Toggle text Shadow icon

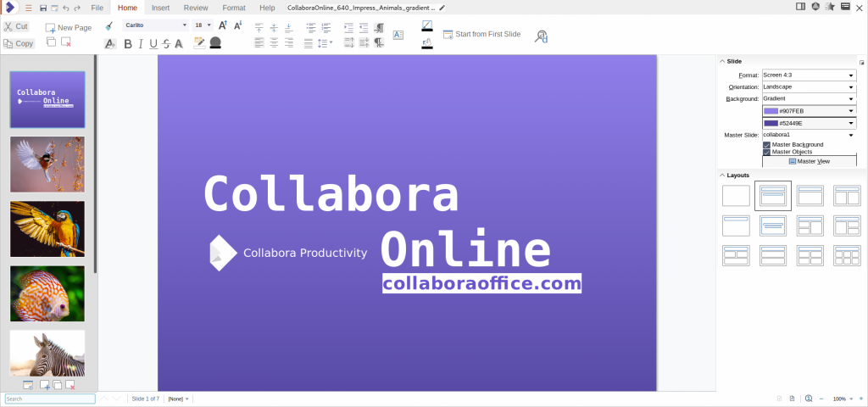tap(179, 44)
